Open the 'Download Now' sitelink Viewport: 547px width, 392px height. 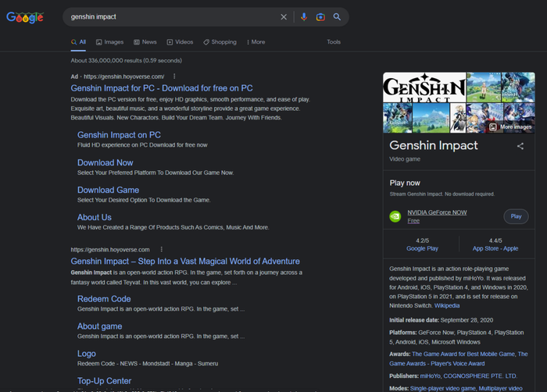tap(105, 162)
